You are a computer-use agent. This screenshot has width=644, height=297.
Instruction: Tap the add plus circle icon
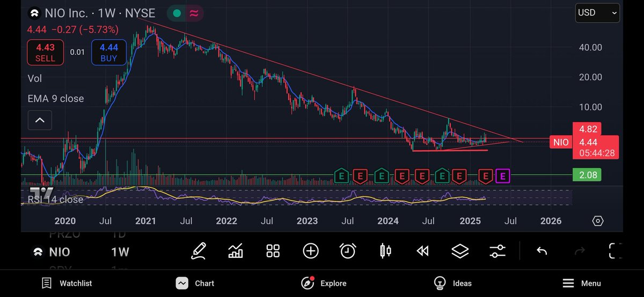(311, 251)
